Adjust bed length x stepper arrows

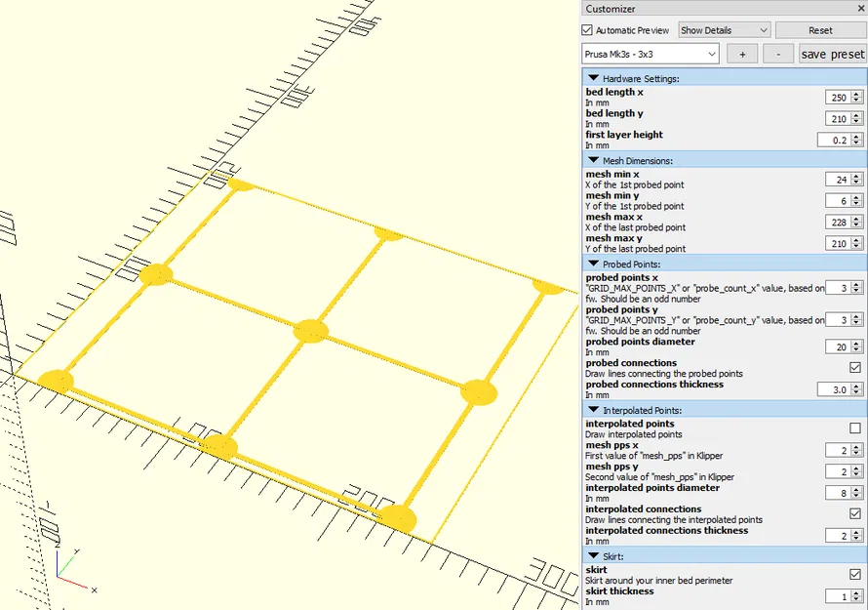(x=857, y=98)
